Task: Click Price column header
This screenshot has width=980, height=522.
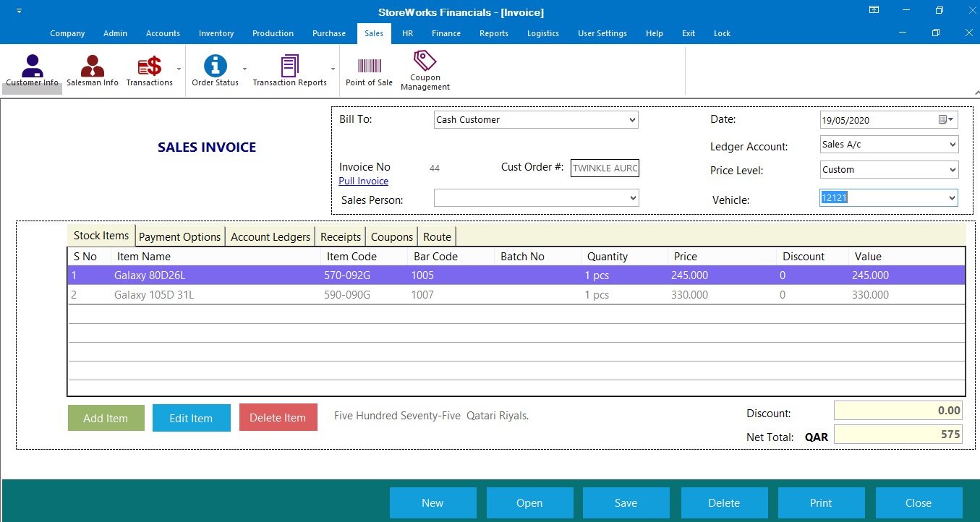Action: click(722, 257)
